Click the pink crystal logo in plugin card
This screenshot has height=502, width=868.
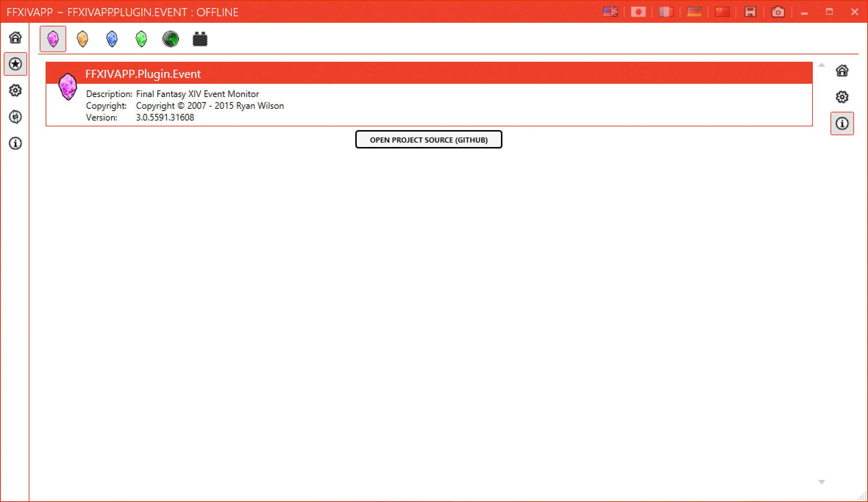pos(68,87)
